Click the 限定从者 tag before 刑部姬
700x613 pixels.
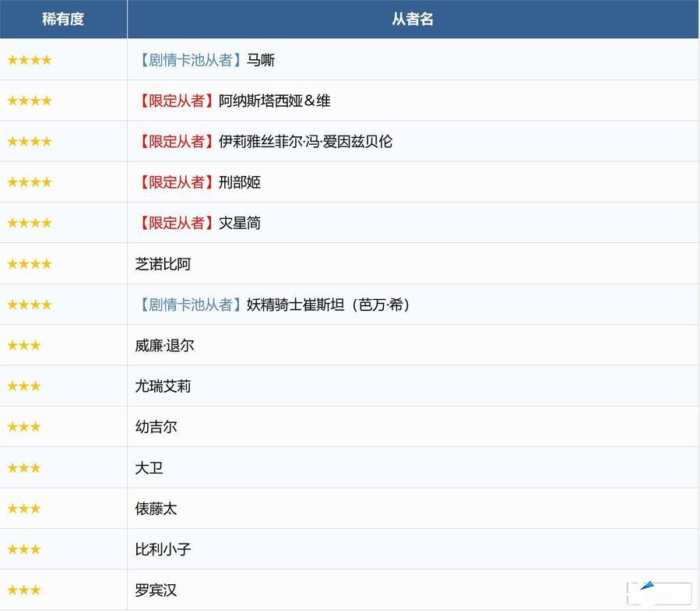click(176, 182)
